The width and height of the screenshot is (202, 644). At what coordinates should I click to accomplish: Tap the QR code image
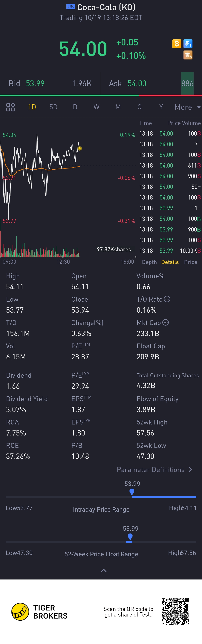coord(175,611)
